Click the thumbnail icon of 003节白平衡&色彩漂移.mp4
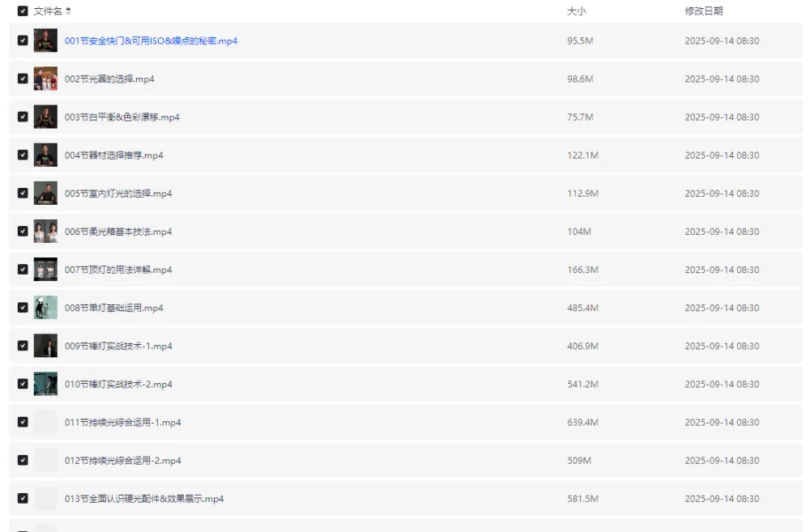The width and height of the screenshot is (810, 532). pyautogui.click(x=45, y=117)
